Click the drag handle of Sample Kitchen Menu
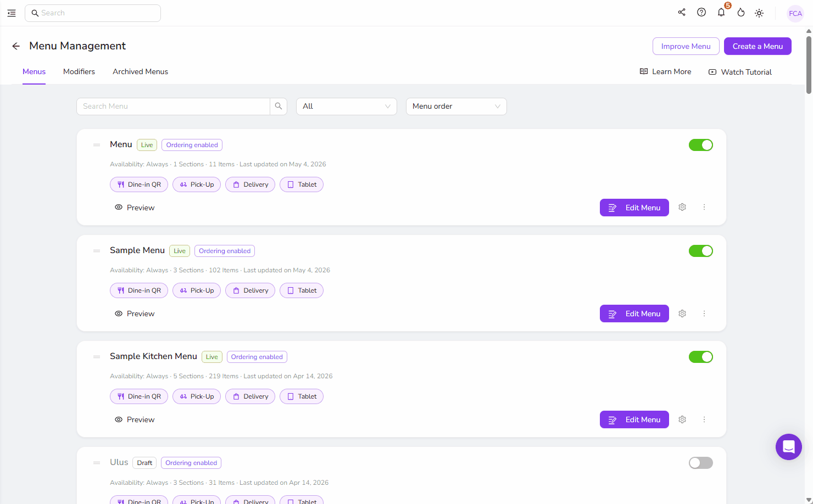 pyautogui.click(x=97, y=357)
